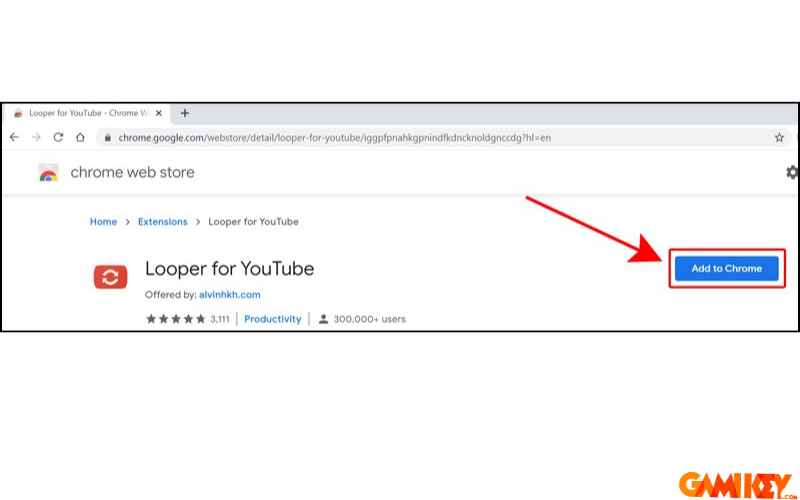This screenshot has width=800, height=500.
Task: Reload the page with refresh icon
Action: coord(58,137)
